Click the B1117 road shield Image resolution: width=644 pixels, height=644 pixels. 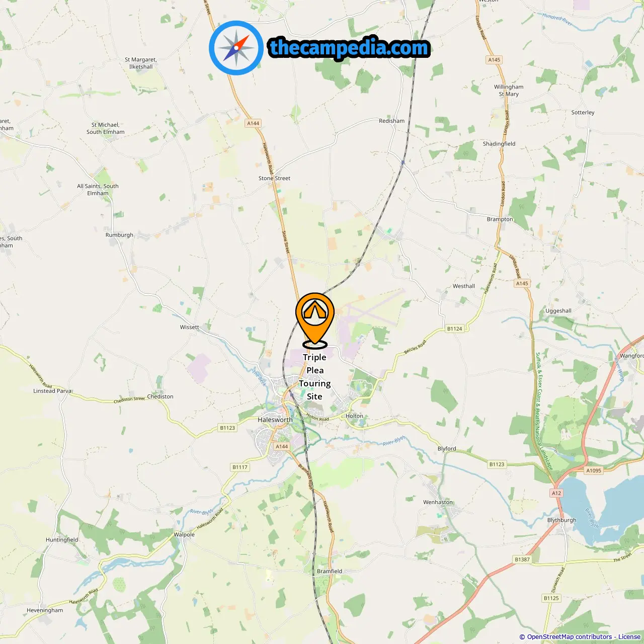240,467
